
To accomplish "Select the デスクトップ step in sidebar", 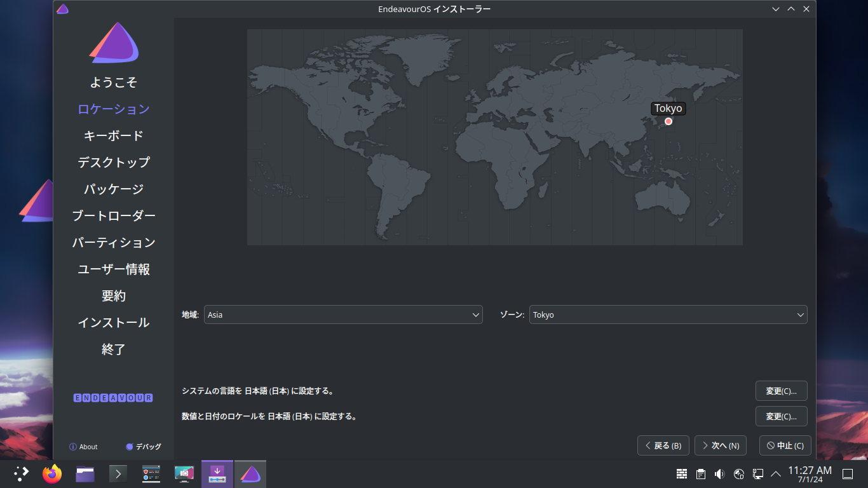I will pos(114,162).
